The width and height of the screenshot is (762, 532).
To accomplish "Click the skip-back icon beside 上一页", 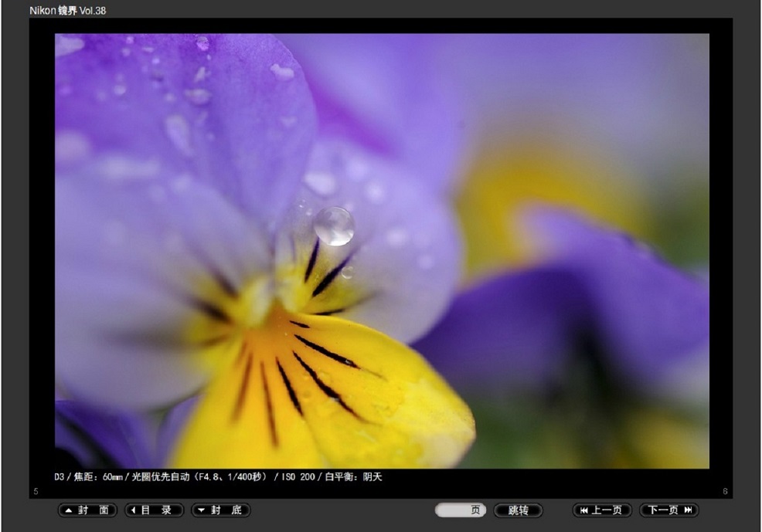I will [x=583, y=510].
